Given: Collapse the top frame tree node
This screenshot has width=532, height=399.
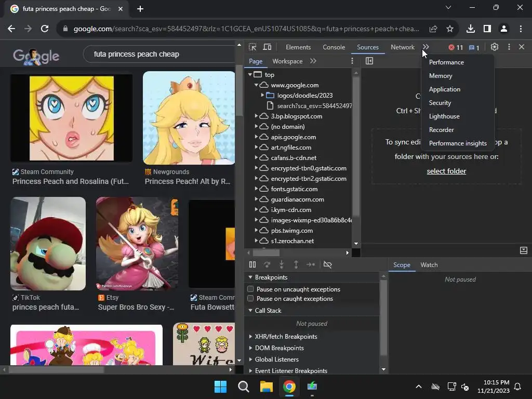Looking at the screenshot, I should [250, 74].
